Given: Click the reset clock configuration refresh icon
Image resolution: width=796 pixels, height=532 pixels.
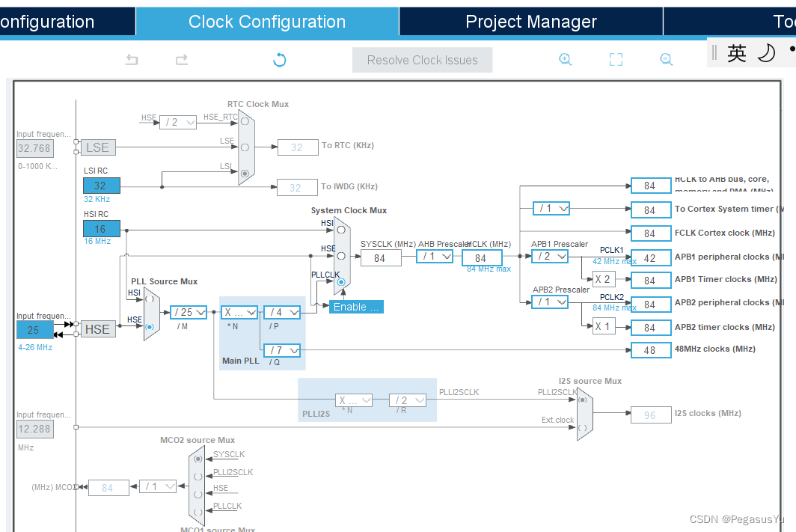Looking at the screenshot, I should [x=279, y=60].
